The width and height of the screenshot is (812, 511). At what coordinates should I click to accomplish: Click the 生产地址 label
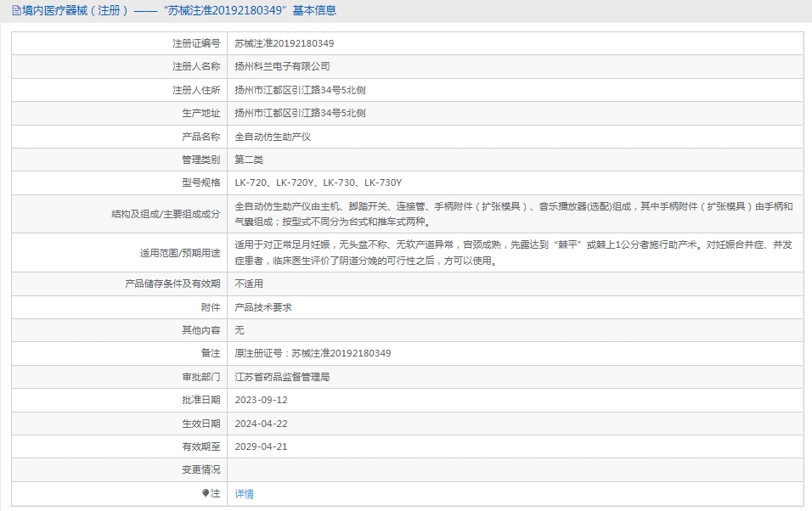201,113
